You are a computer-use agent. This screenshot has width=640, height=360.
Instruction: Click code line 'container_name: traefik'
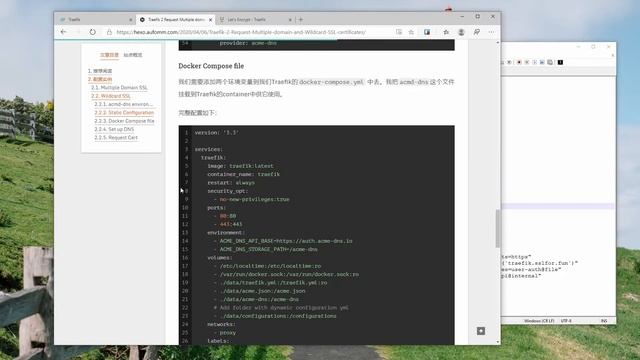(243, 174)
